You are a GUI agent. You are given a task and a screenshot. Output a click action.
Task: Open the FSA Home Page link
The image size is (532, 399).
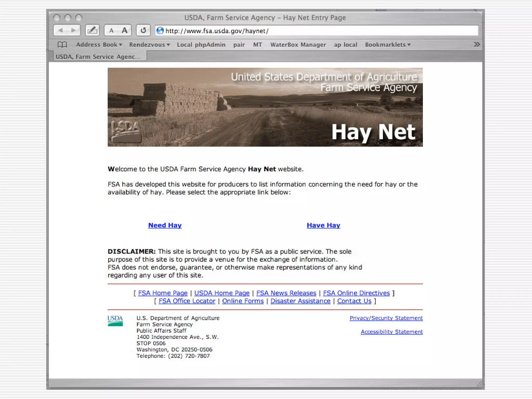163,293
